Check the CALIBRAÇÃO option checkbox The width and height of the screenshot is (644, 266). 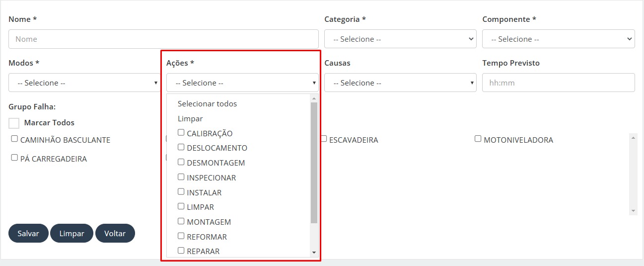click(181, 133)
